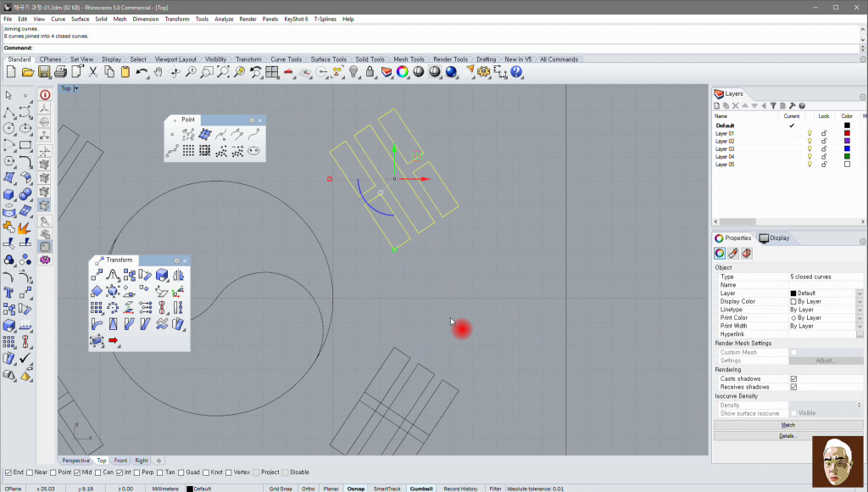Toggle Ortho in the status bar
This screenshot has height=492, width=868.
309,489
